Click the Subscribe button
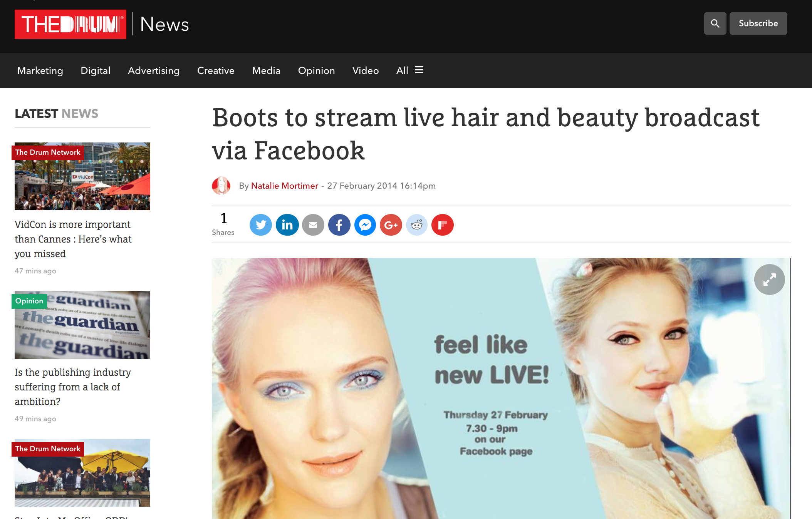The width and height of the screenshot is (812, 519). tap(758, 23)
